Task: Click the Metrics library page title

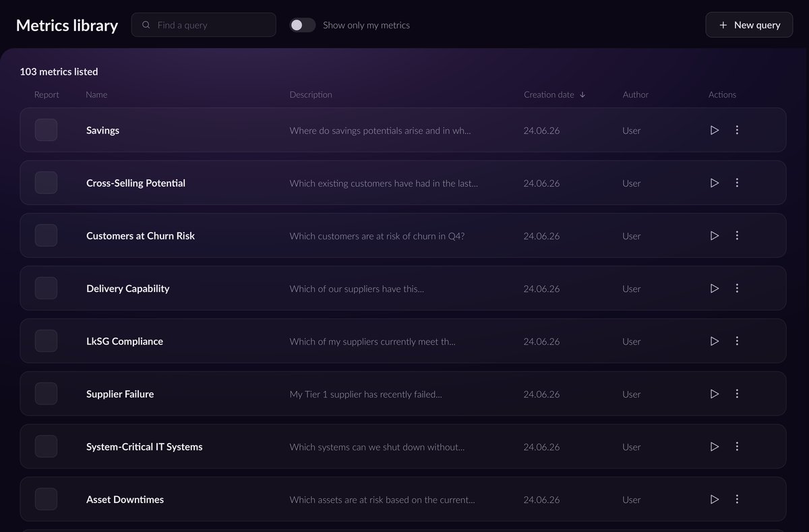Action: tap(67, 25)
